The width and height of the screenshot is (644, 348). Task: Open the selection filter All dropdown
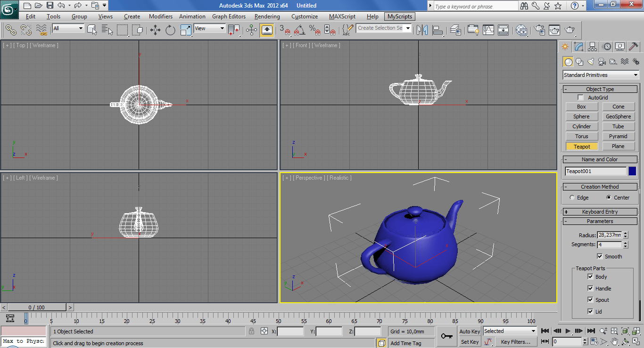[x=68, y=28]
